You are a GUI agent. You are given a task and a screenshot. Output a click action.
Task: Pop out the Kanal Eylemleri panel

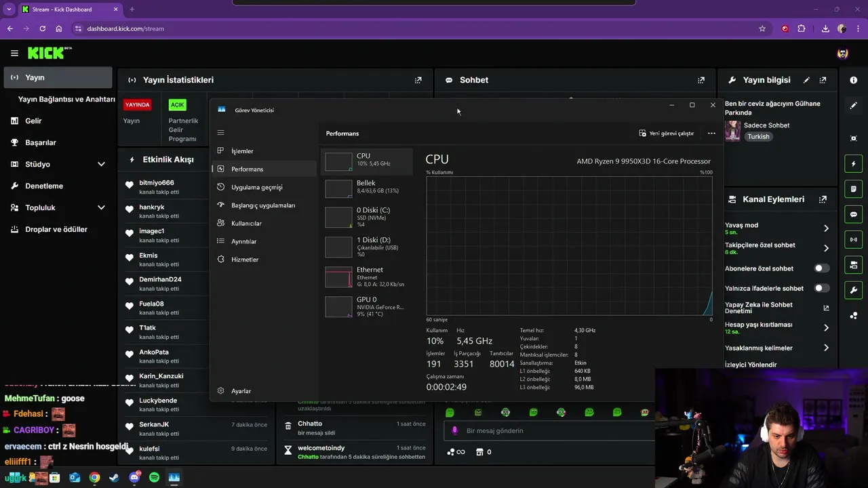823,199
